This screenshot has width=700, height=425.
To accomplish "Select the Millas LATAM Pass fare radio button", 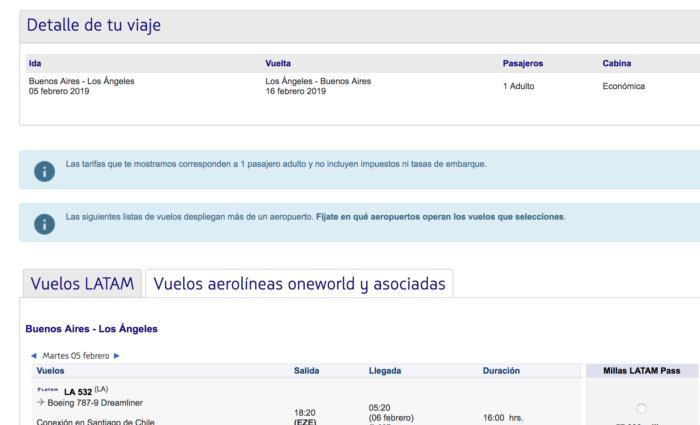I will tap(641, 408).
